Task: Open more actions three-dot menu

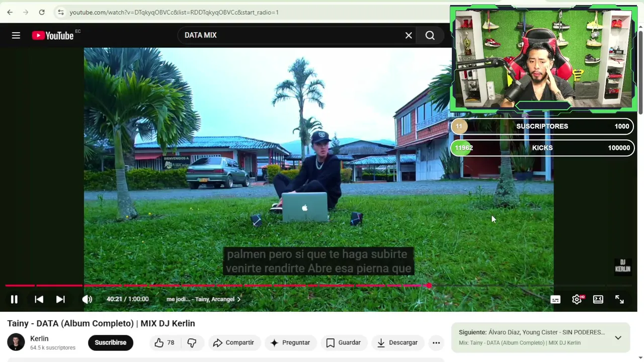Action: 436,342
